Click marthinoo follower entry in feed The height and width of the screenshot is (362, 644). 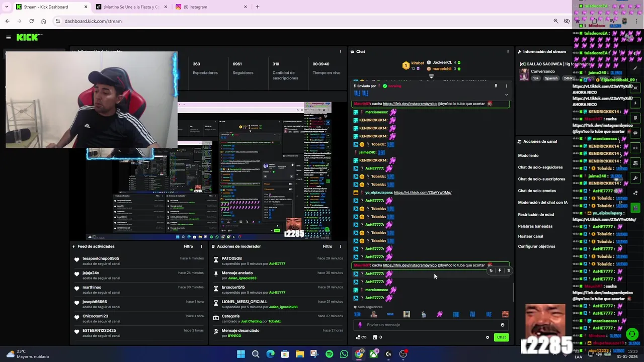[139, 290]
